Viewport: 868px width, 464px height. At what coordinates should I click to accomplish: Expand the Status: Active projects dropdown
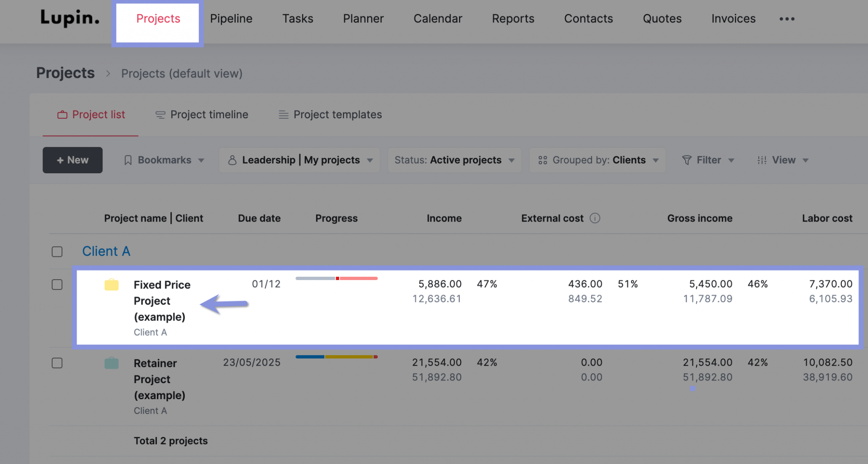454,160
